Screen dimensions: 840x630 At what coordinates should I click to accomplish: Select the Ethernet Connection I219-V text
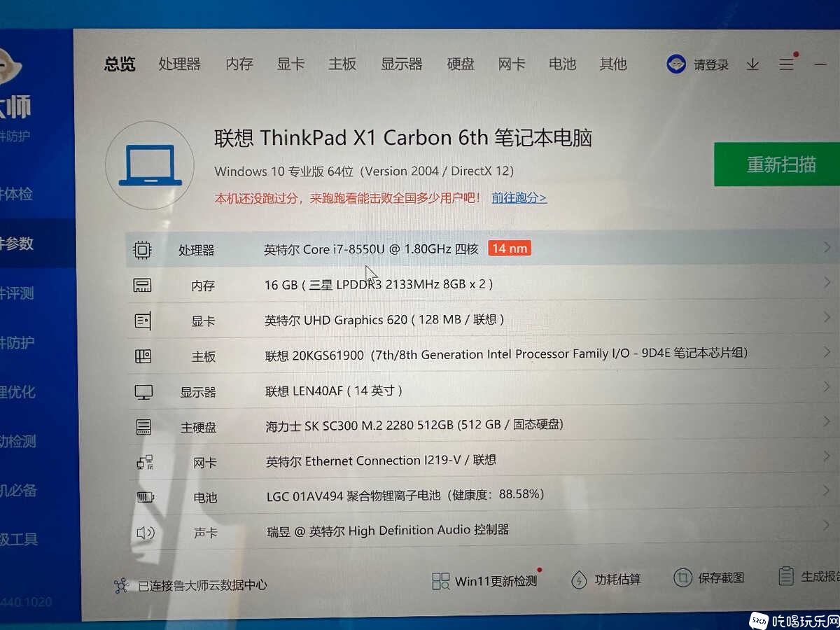click(x=381, y=461)
